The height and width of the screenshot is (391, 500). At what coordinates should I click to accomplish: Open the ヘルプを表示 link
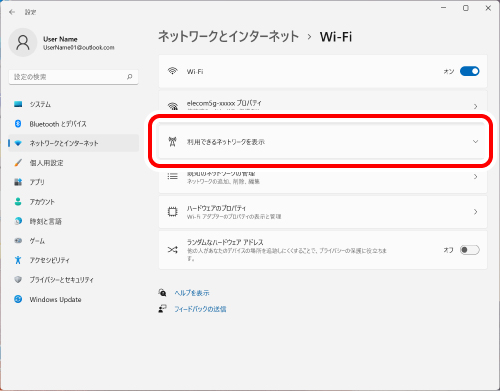[x=192, y=293]
